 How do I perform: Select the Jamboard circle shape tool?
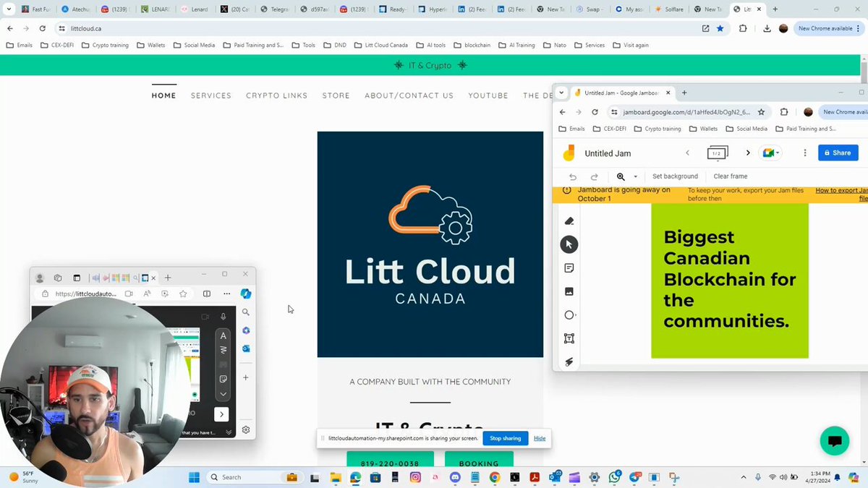(569, 315)
